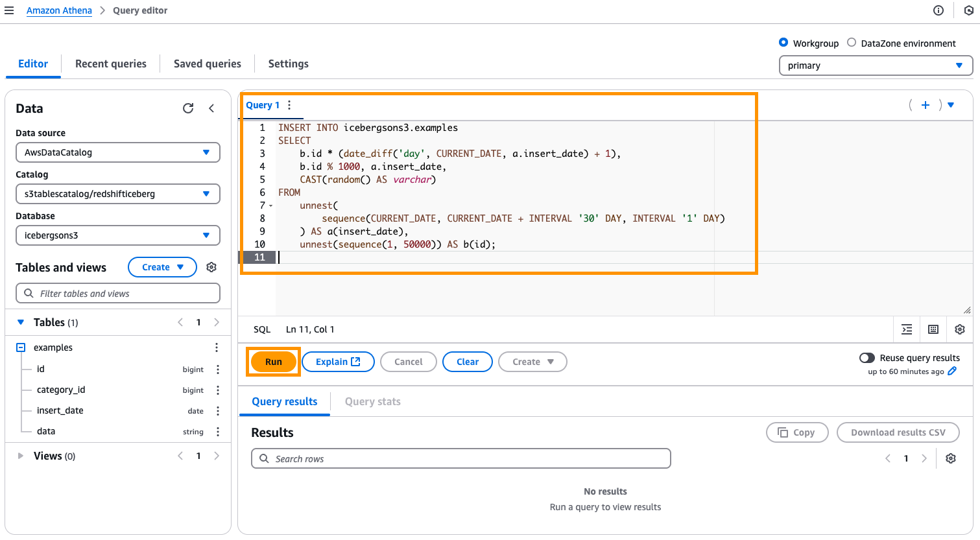Viewport: 980px width, 540px height.
Task: Click the Search rows field
Action: coord(461,458)
